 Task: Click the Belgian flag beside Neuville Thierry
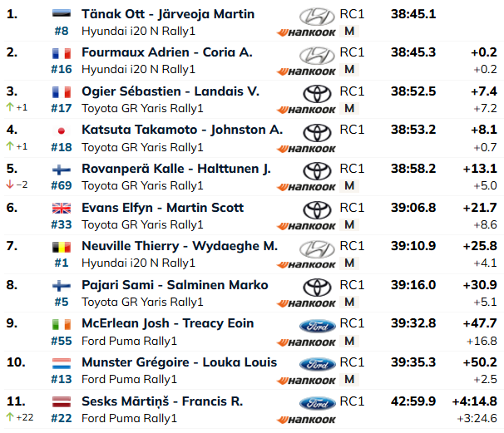[x=62, y=247]
